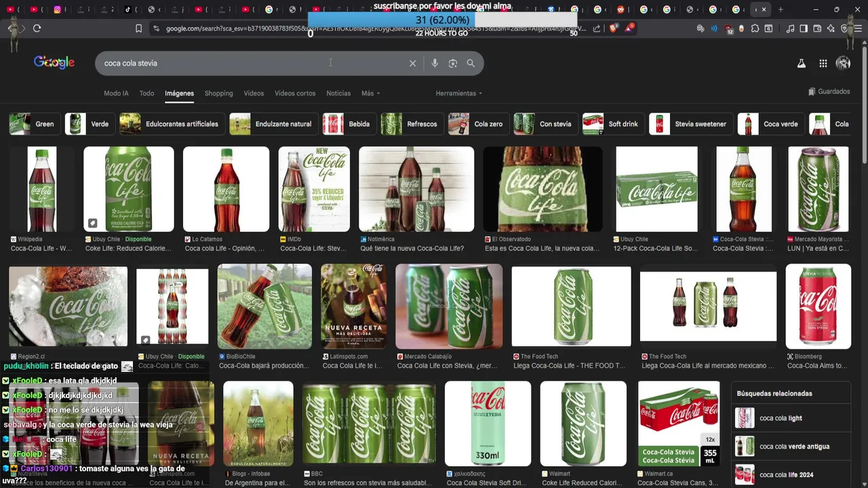The image size is (868, 488).
Task: Open the 330ml Stevia can image
Action: tap(488, 424)
